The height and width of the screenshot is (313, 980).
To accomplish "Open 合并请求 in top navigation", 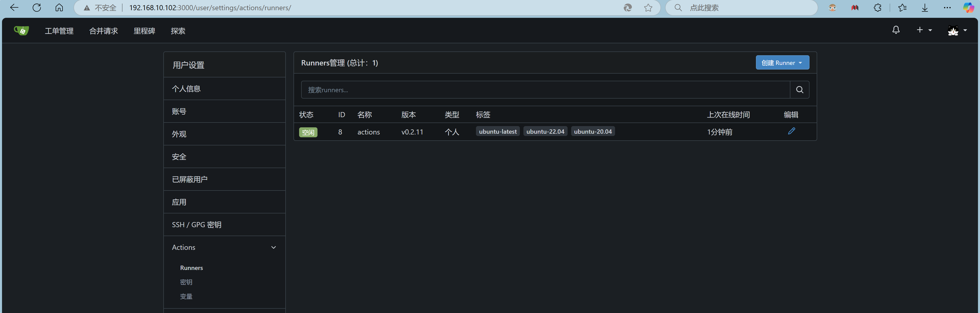I will pyautogui.click(x=103, y=31).
